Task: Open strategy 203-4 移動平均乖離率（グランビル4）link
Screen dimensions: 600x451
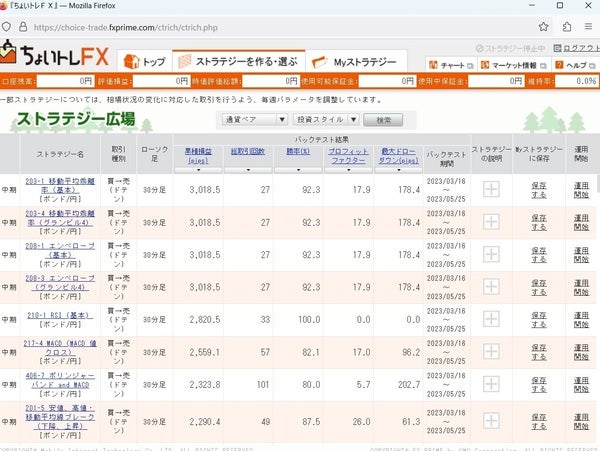Action: (x=60, y=218)
